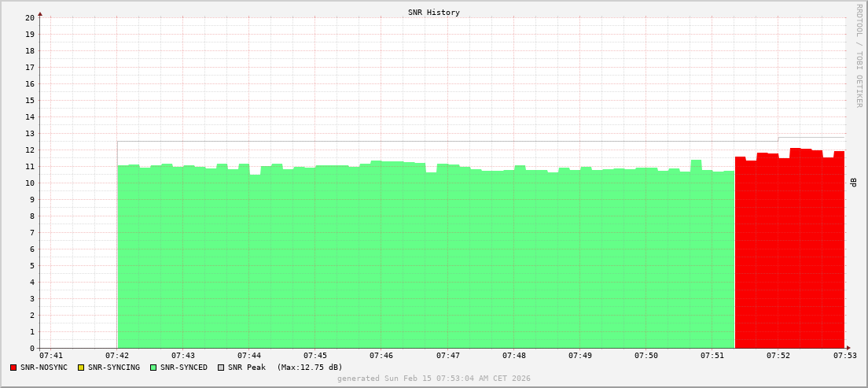
Task: Click the generated timestamp footer text
Action: coord(434,379)
